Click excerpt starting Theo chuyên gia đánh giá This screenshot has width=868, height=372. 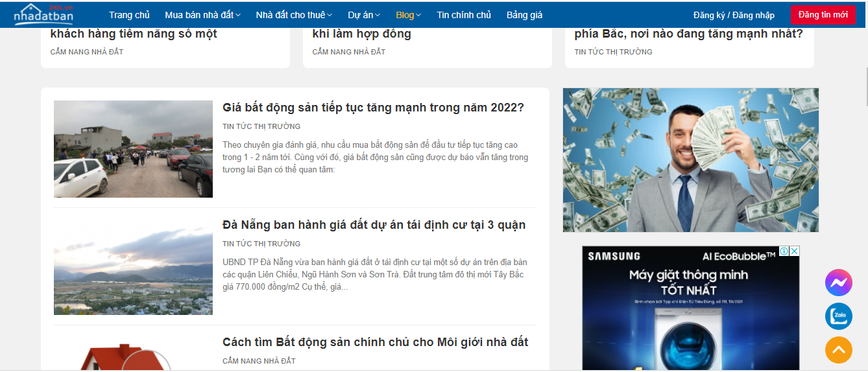coord(376,157)
